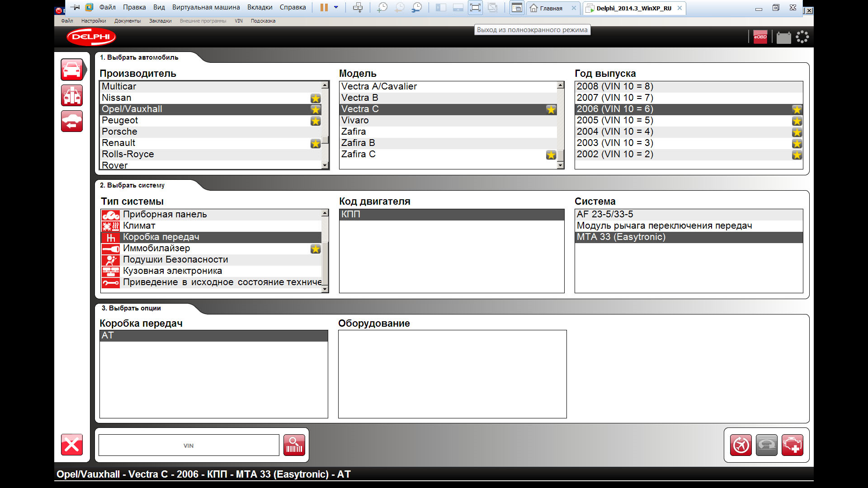This screenshot has width=868, height=488.
Task: Click the Климат system icon
Action: tap(111, 226)
